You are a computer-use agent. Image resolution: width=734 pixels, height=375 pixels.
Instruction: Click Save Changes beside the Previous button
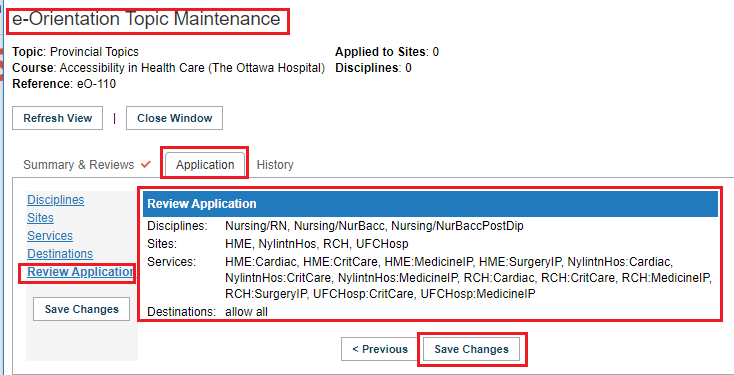(471, 349)
